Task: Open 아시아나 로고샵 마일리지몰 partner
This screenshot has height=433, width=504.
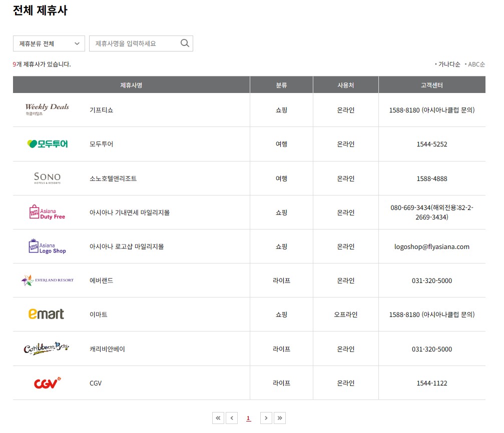Action: [x=127, y=246]
